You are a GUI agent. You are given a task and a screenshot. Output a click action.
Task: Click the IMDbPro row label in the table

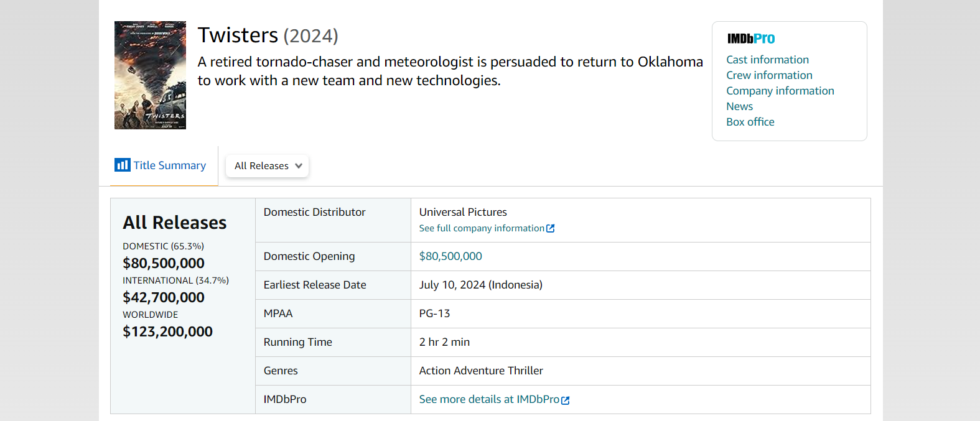pyautogui.click(x=285, y=399)
